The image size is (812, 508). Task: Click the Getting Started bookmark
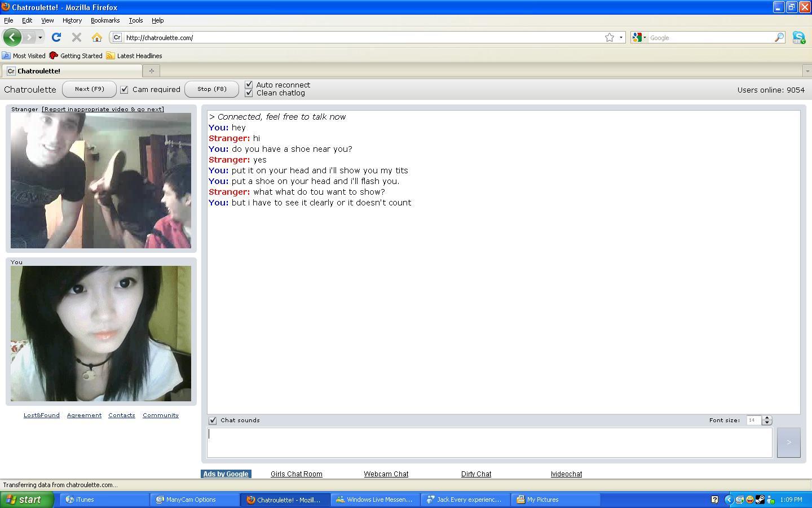[76, 55]
